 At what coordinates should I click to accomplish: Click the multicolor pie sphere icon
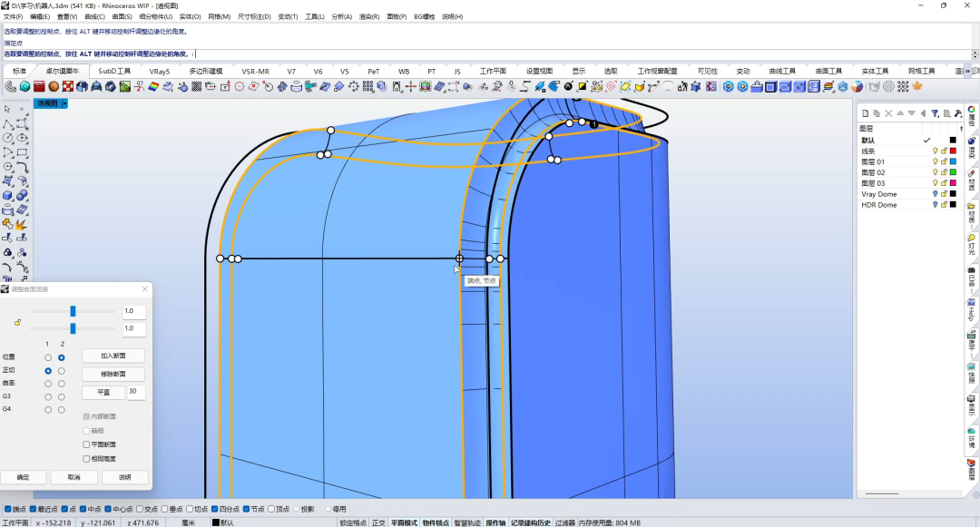pos(857,87)
